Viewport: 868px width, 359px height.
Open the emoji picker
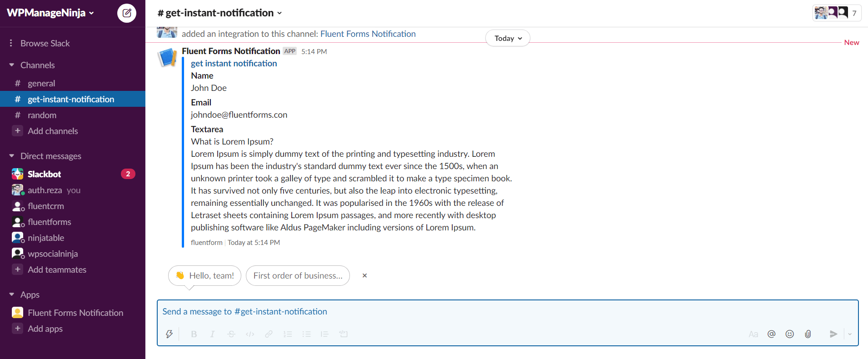pos(789,334)
